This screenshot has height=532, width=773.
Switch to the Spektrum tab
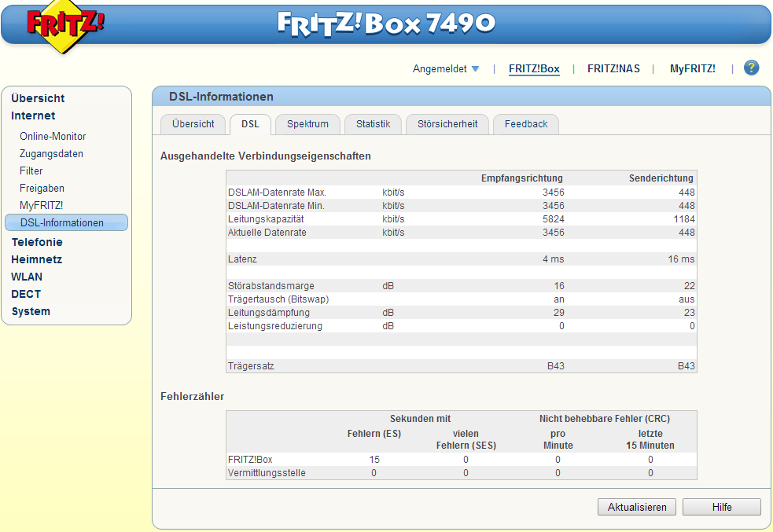click(x=307, y=124)
